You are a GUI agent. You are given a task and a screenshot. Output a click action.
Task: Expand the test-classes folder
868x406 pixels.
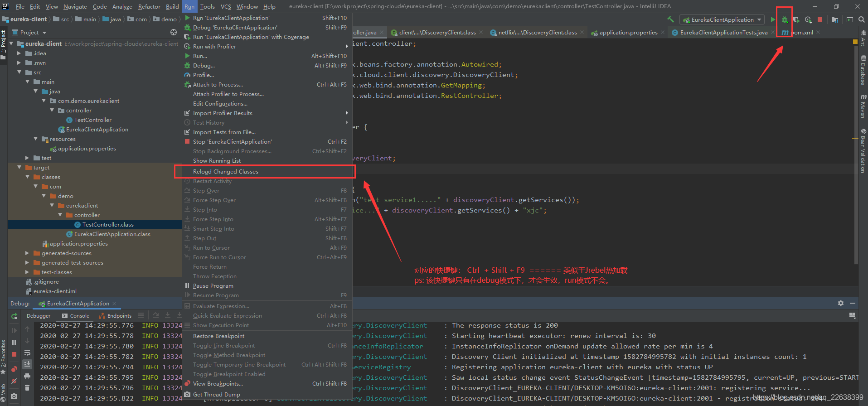tap(27, 272)
